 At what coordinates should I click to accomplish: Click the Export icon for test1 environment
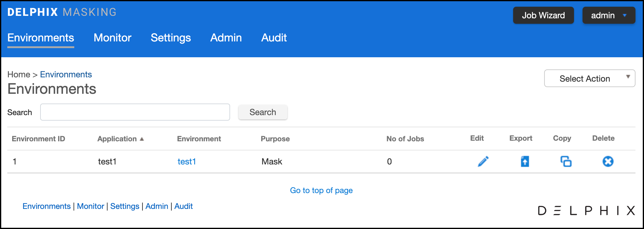tap(525, 161)
